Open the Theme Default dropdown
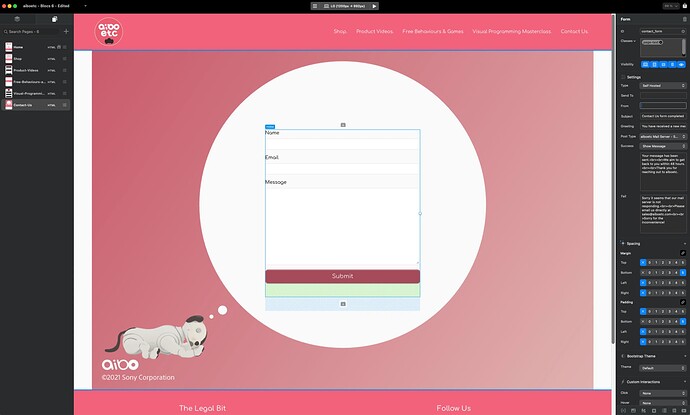The height and width of the screenshot is (415, 690). tap(663, 368)
